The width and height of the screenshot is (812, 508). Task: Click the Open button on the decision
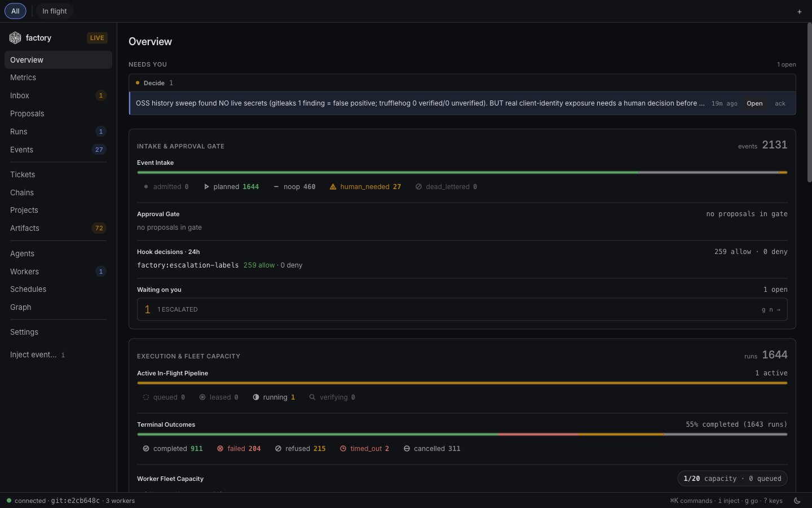pyautogui.click(x=754, y=103)
